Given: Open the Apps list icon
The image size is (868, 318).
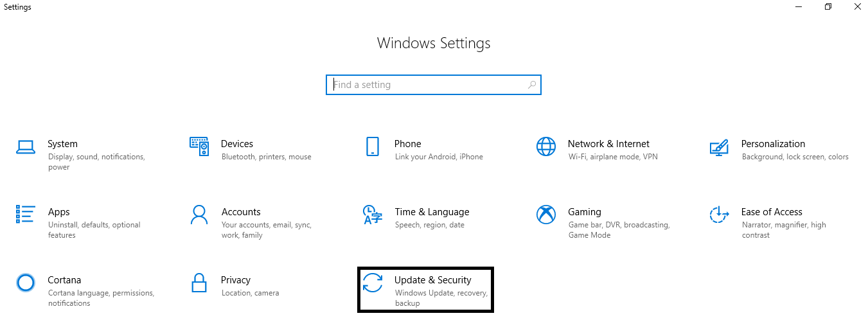Looking at the screenshot, I should pos(25,215).
